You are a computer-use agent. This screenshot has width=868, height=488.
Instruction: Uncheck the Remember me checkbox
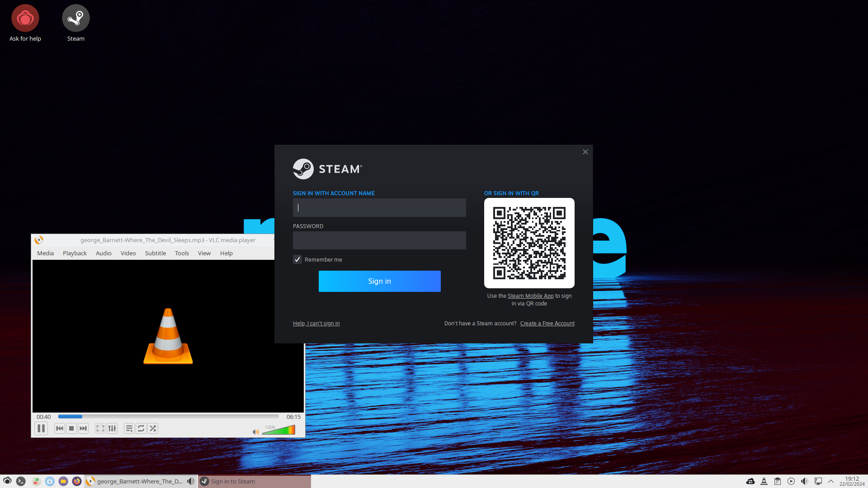[297, 259]
